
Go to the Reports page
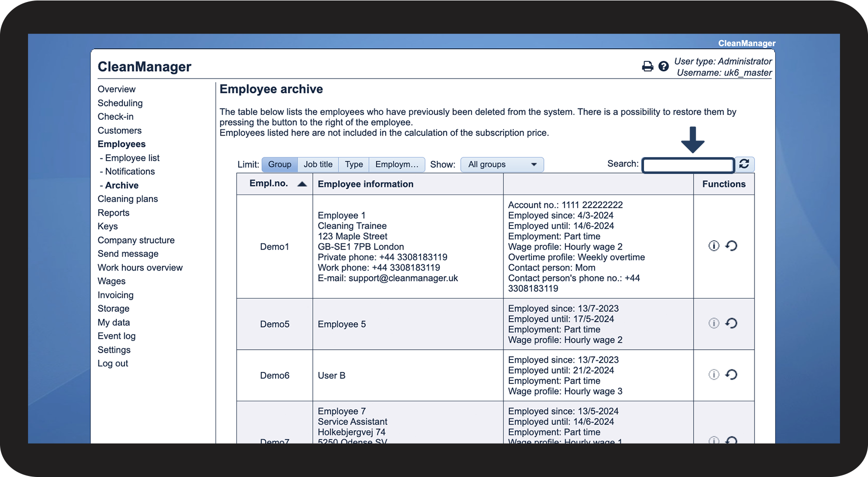click(113, 213)
